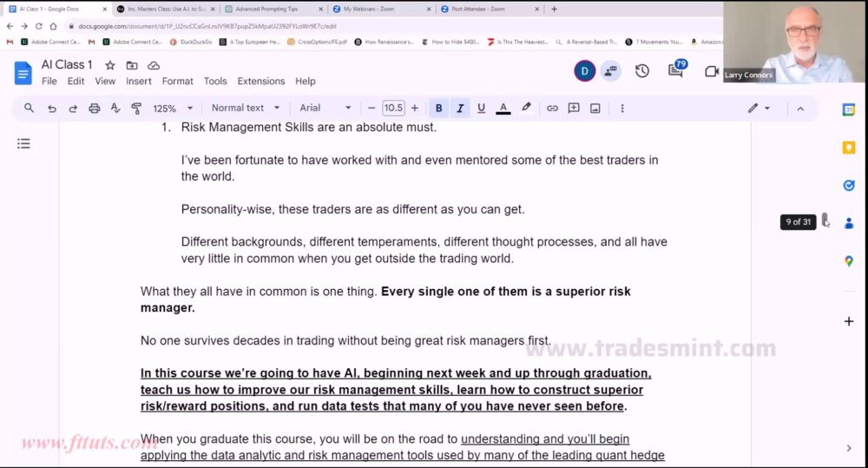This screenshot has width=868, height=468.
Task: Add a comment from the toolbar
Action: click(x=574, y=108)
